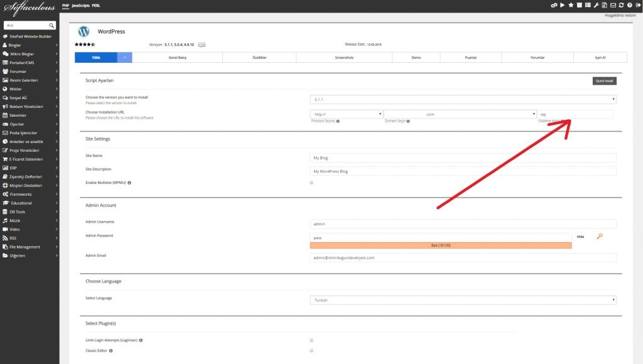Click the RSS feed icon in sidebar
643x364 pixels.
point(5,238)
